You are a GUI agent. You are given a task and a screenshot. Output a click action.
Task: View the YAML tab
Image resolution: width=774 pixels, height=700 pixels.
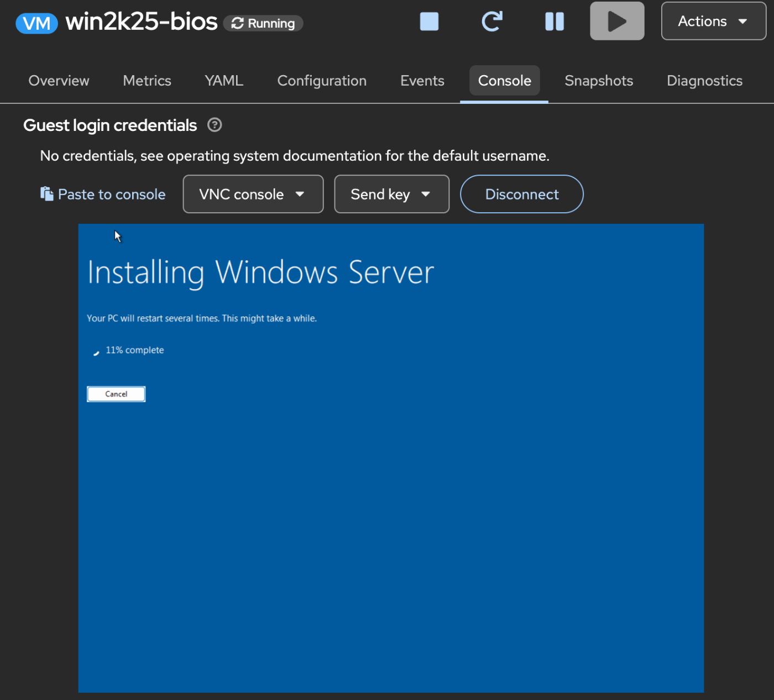(223, 81)
